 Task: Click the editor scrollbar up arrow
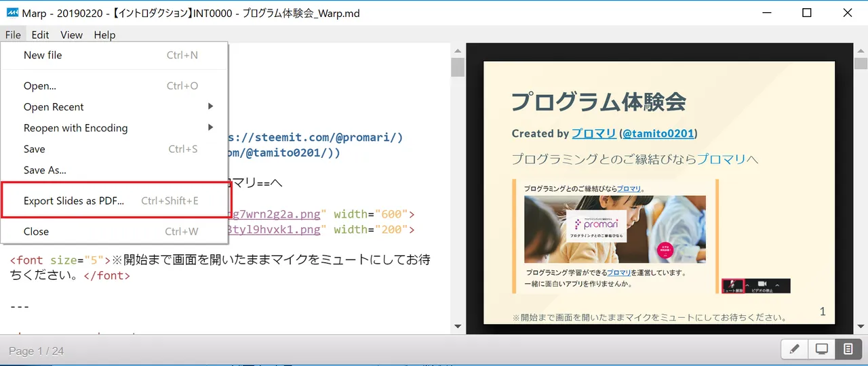pyautogui.click(x=458, y=50)
